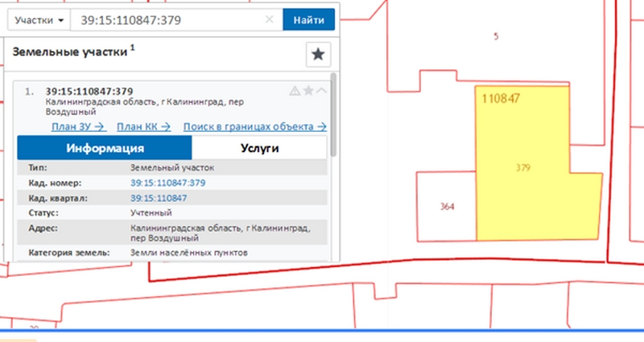Switch to the Услуги tab

[x=259, y=148]
